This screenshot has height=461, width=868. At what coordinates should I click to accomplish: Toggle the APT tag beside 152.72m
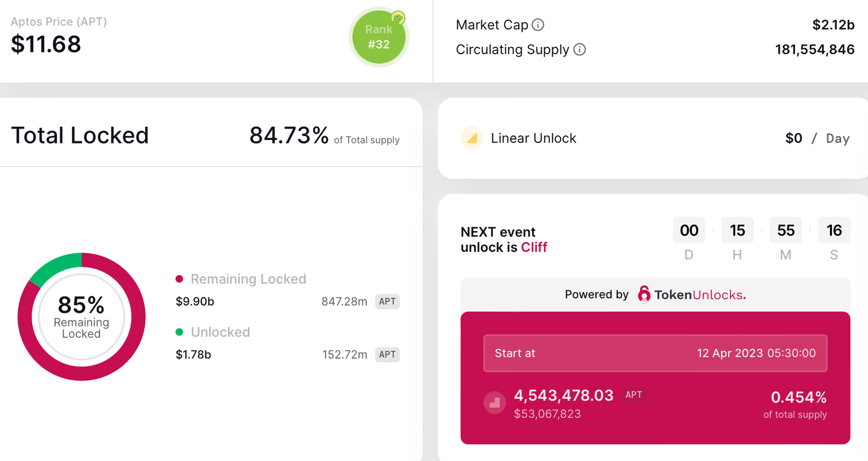pos(388,354)
